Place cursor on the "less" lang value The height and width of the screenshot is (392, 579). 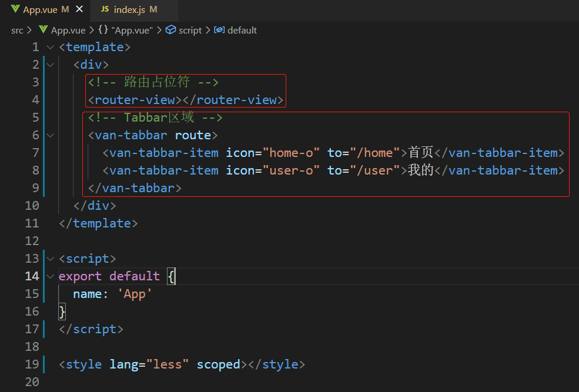pos(167,364)
